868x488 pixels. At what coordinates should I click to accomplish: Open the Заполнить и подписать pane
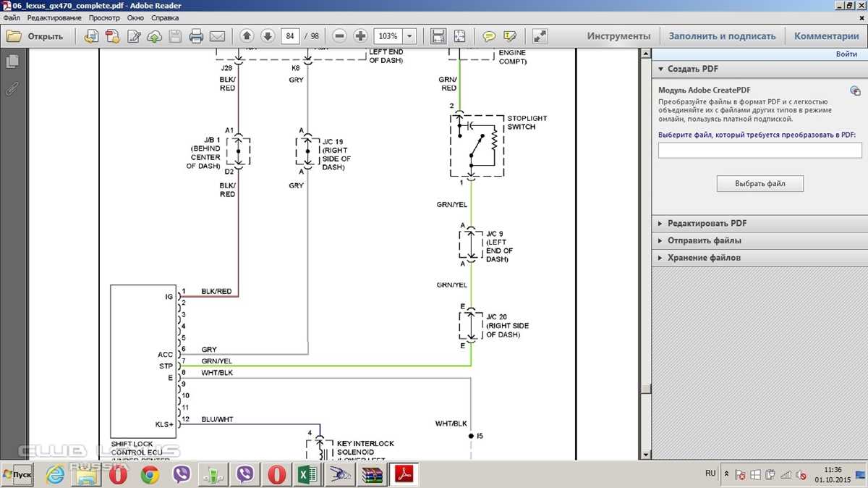point(722,35)
